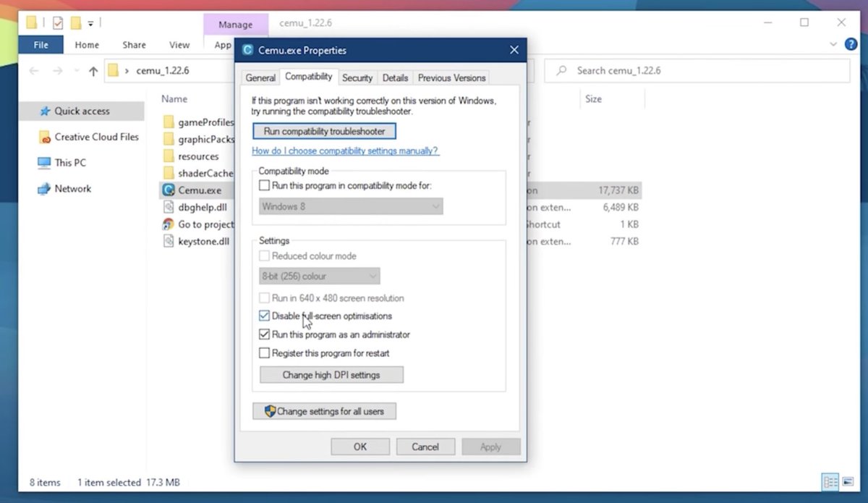Expand the ribbon chevron in Explorer
This screenshot has height=503, width=868.
click(833, 44)
